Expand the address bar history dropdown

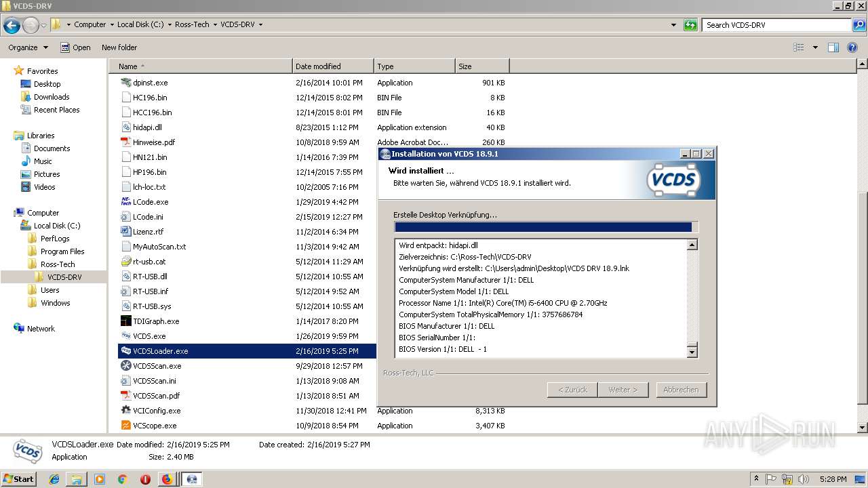click(x=673, y=25)
